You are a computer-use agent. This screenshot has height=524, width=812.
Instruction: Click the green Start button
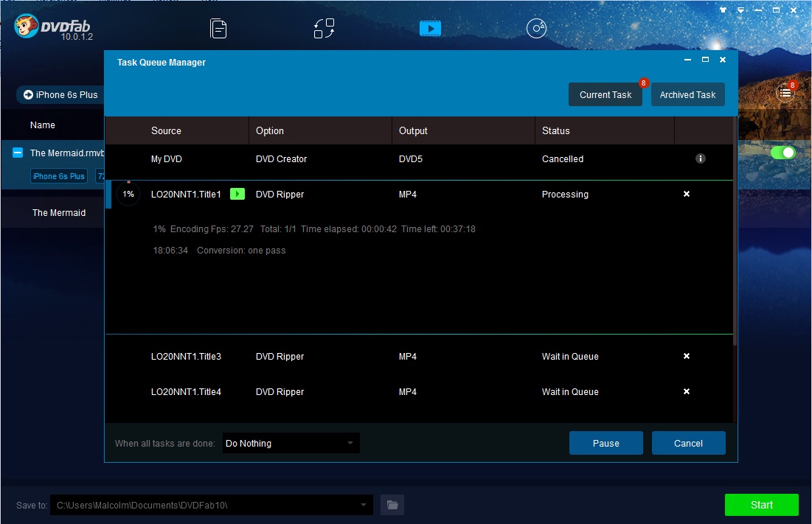[x=762, y=505]
